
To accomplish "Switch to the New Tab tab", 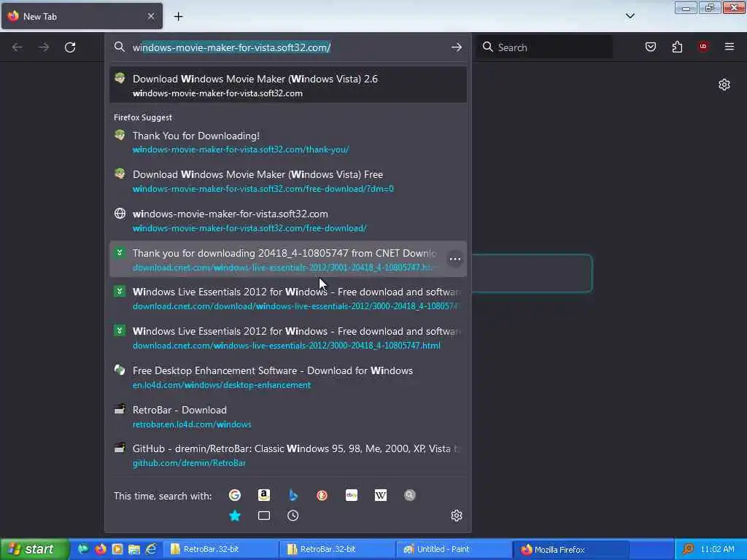I will (x=82, y=16).
